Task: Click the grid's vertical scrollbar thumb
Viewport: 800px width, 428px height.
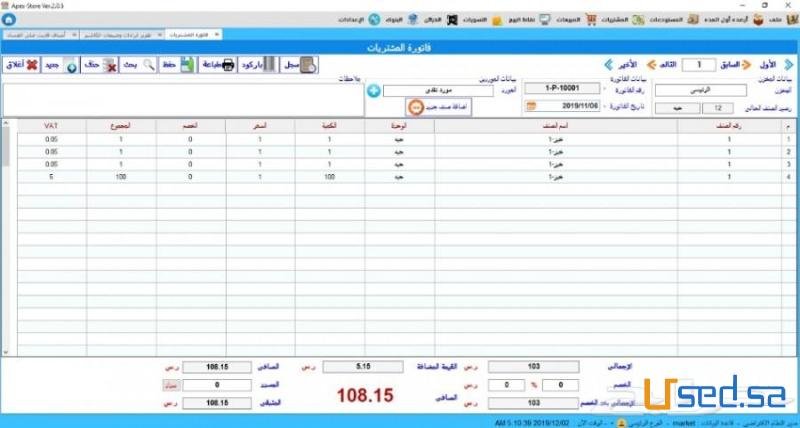Action: 6,146
